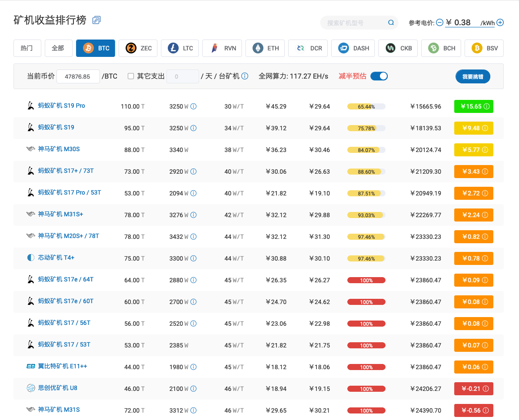Click info icon in ¥15.65 profit badge

click(x=486, y=106)
